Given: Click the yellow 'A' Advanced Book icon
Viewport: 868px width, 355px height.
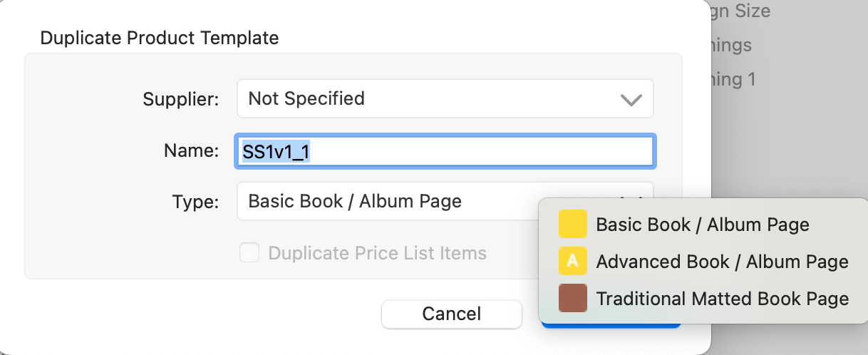Looking at the screenshot, I should click(572, 262).
